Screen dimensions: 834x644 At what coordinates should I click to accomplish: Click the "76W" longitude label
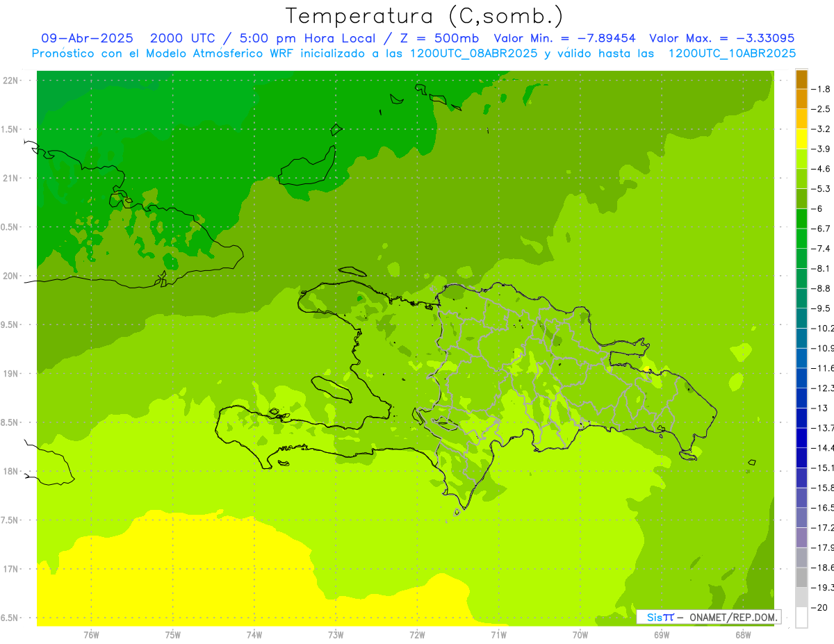[x=91, y=634]
